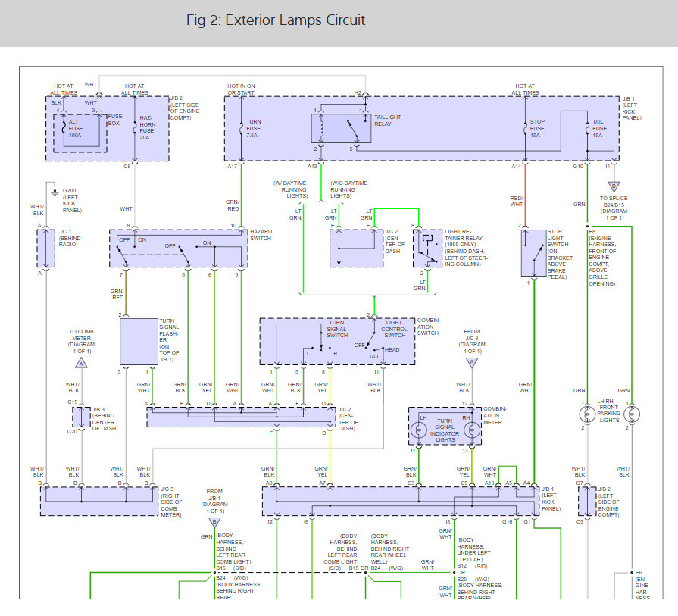
Task: Click the stop light switch component symbol
Action: 533,253
